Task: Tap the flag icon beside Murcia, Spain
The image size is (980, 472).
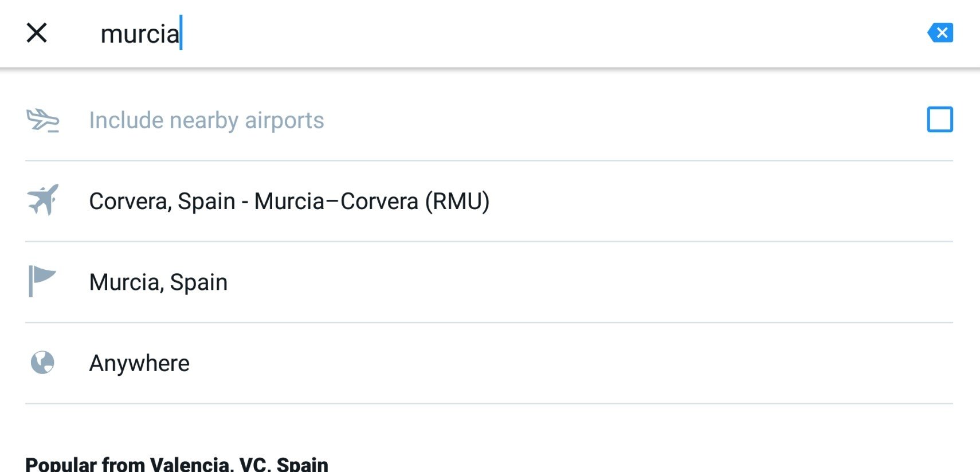Action: 42,281
